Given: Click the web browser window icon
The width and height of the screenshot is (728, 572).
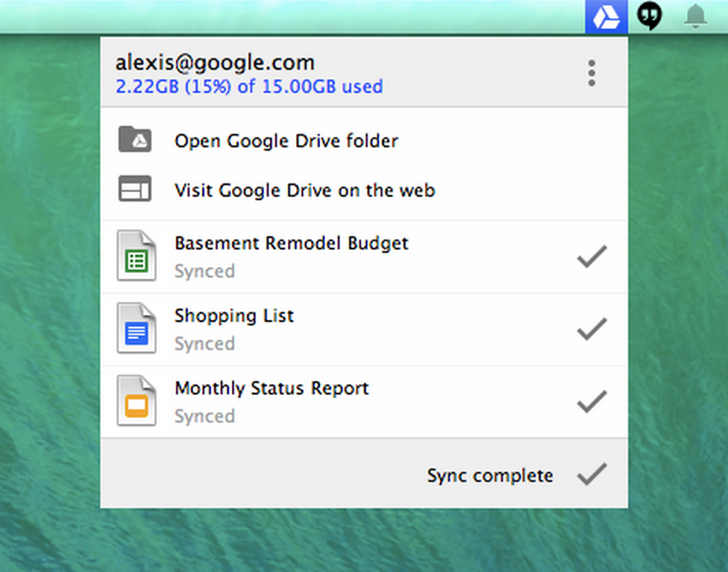Looking at the screenshot, I should [x=134, y=188].
